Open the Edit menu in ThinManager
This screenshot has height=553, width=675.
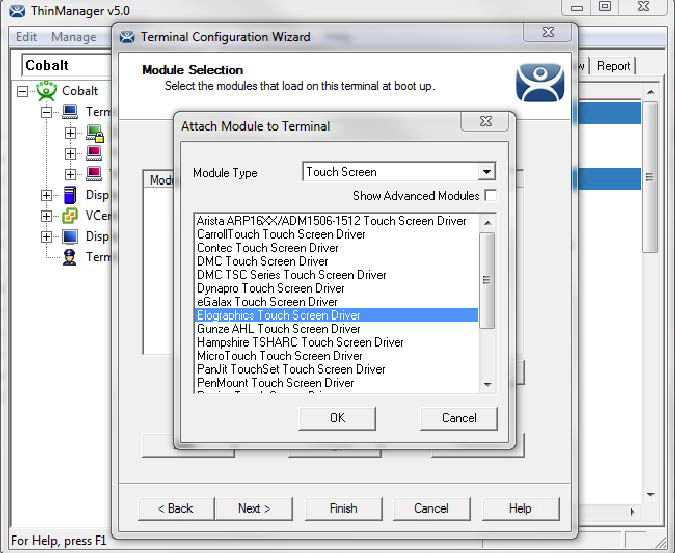point(26,37)
